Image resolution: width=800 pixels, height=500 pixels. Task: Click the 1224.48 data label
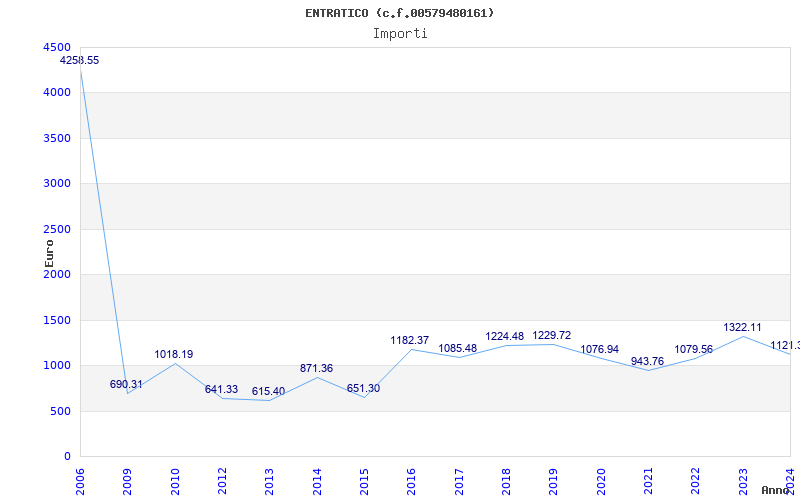point(505,336)
